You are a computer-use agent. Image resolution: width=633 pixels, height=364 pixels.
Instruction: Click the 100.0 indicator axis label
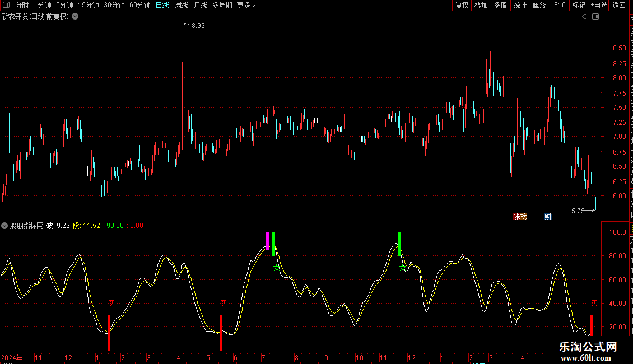[x=618, y=232]
